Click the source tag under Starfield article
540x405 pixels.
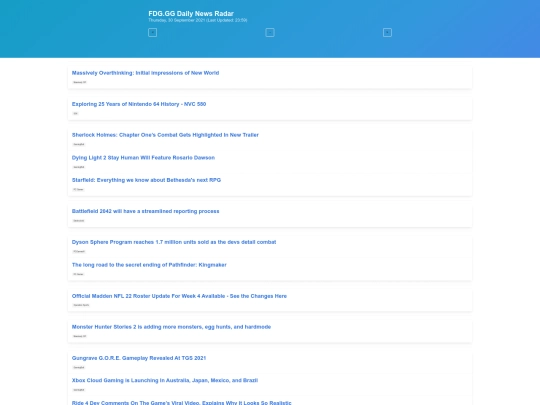tap(78, 189)
